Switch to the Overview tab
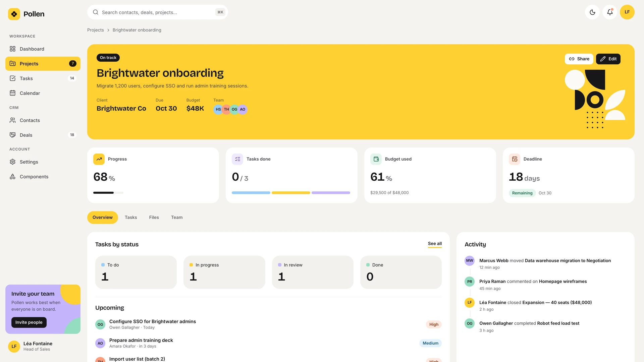 [103, 218]
